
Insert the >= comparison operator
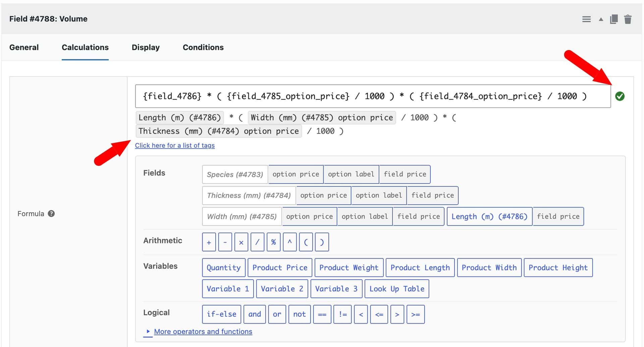point(416,314)
